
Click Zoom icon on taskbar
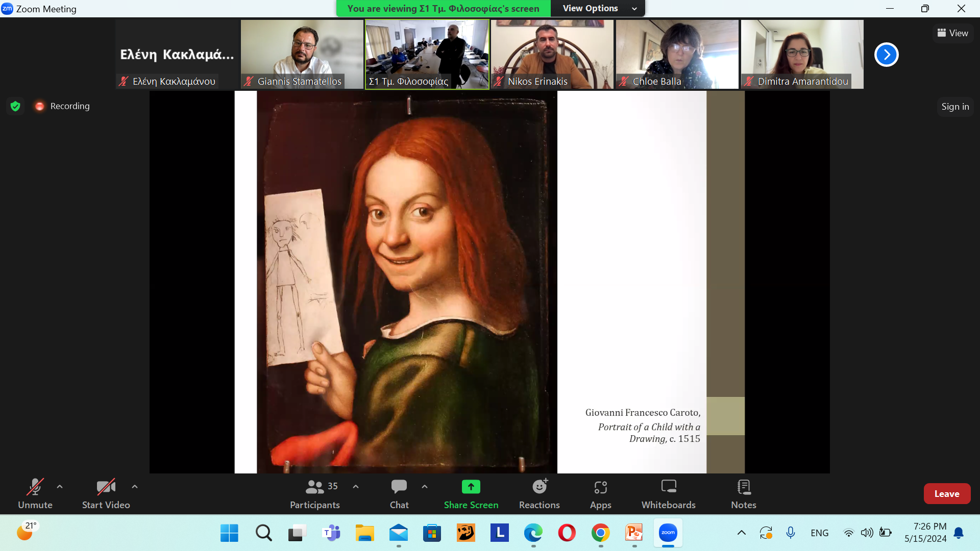[x=668, y=533]
